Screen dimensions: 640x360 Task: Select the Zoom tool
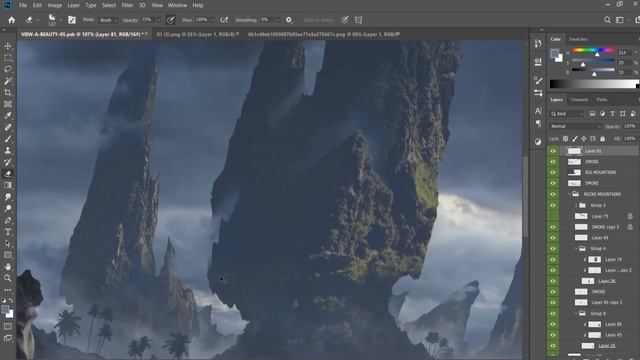point(8,278)
